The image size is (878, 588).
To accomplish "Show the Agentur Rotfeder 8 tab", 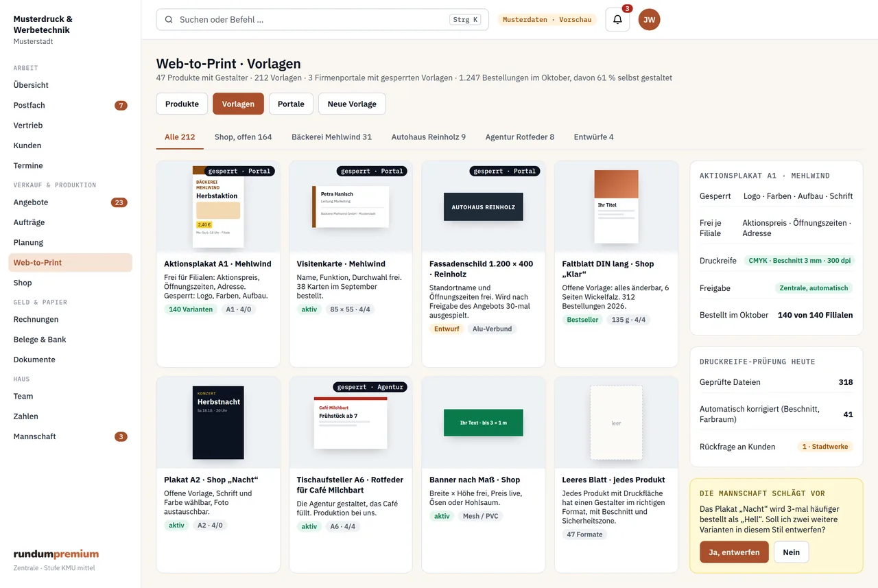I will pos(520,137).
